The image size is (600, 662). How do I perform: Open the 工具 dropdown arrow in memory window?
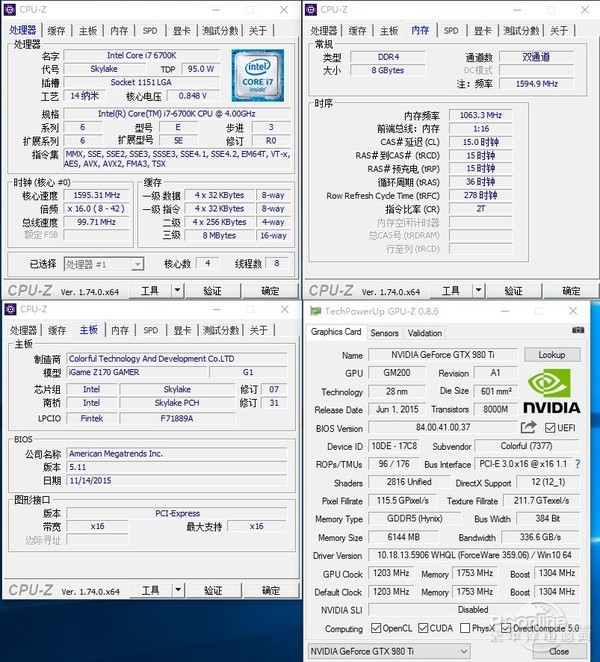pyautogui.click(x=478, y=290)
